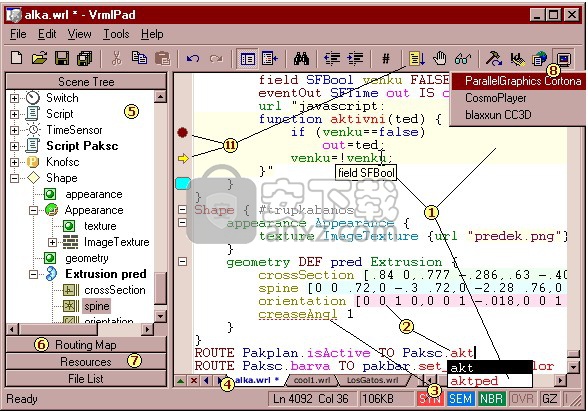The image size is (588, 411).
Task: Click the eyeglasses toolbar icon
Action: pos(463,59)
